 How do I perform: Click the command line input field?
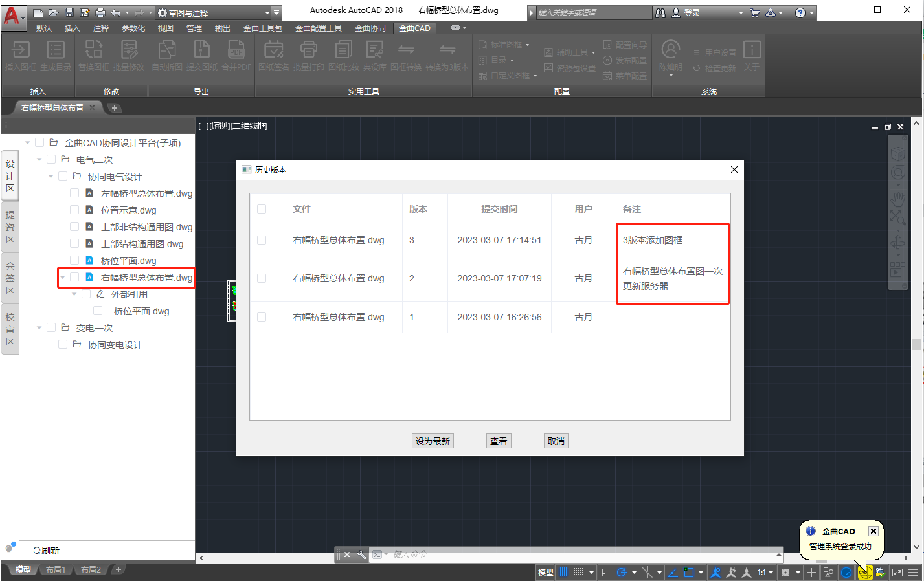point(583,554)
